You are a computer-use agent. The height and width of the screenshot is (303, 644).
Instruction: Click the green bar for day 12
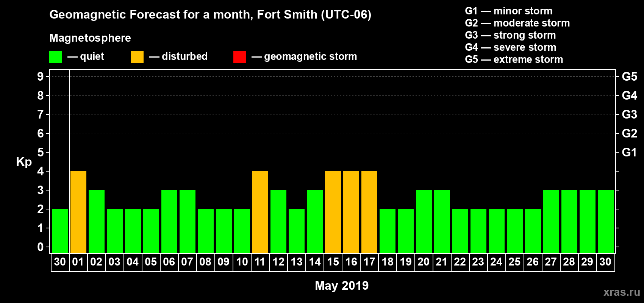(278, 221)
